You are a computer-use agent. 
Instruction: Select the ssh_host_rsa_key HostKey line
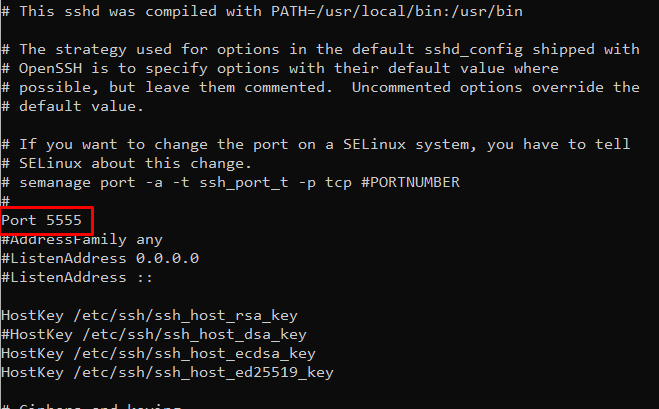[149, 315]
